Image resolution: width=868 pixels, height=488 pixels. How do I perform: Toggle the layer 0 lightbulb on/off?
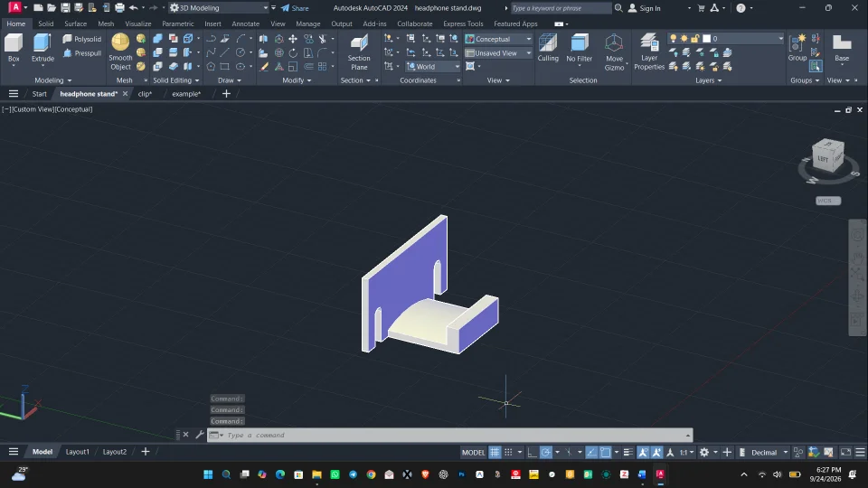point(673,38)
